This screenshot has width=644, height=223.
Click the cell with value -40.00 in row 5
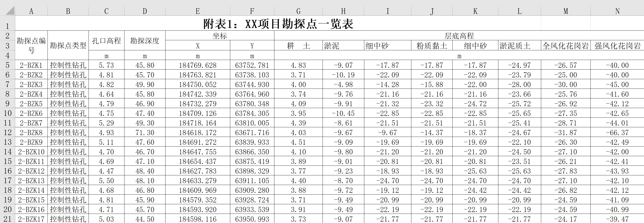617,65
